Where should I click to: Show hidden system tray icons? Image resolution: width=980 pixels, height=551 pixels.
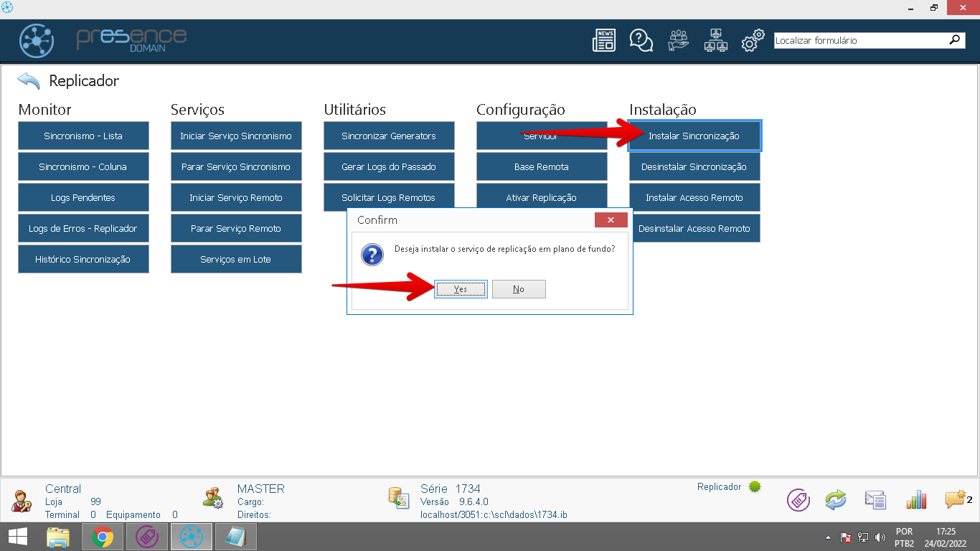click(x=829, y=537)
